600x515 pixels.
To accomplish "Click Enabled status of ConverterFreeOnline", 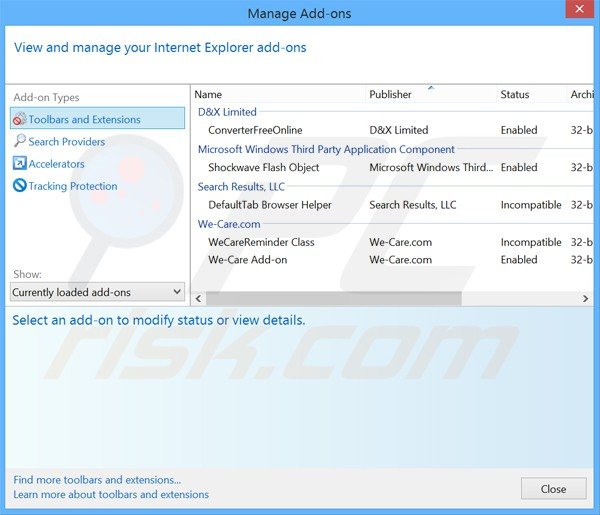I will [x=519, y=130].
